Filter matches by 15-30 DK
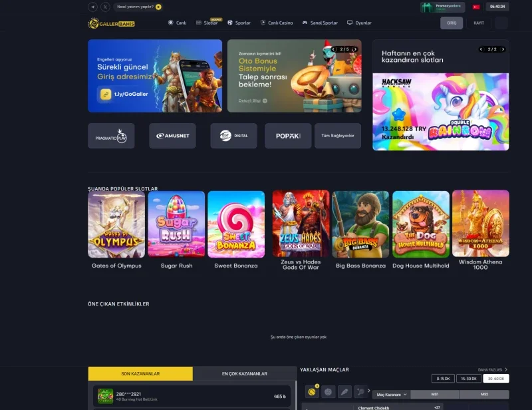 point(469,379)
